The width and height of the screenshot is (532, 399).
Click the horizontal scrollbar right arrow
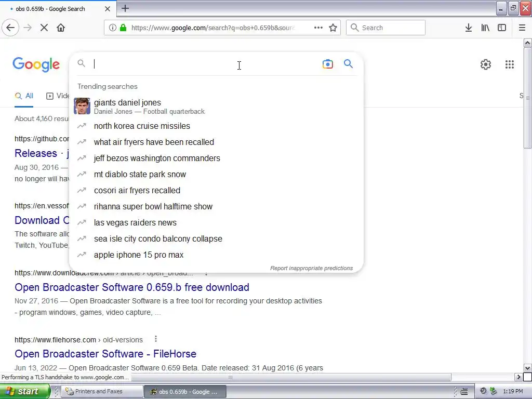pos(518,377)
